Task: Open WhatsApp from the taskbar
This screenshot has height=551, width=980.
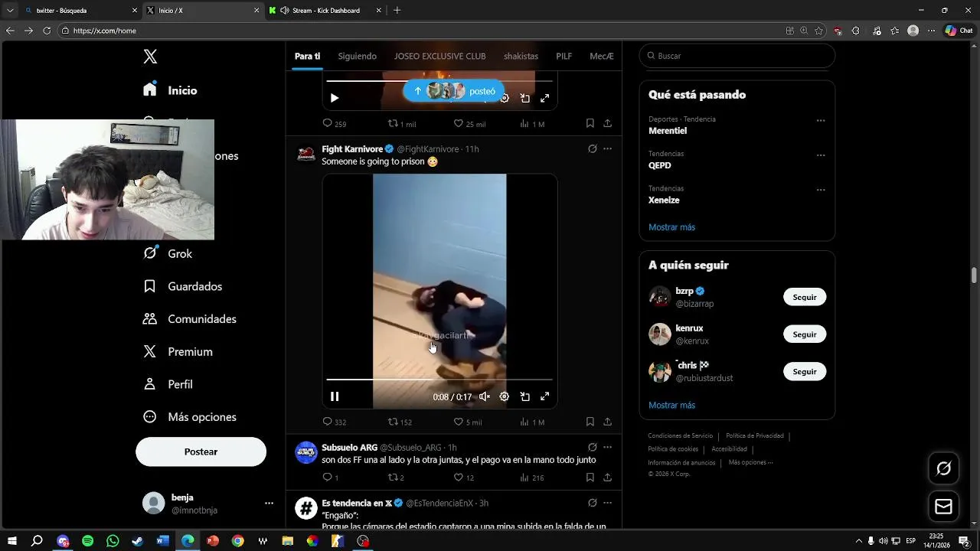Action: 113,541
